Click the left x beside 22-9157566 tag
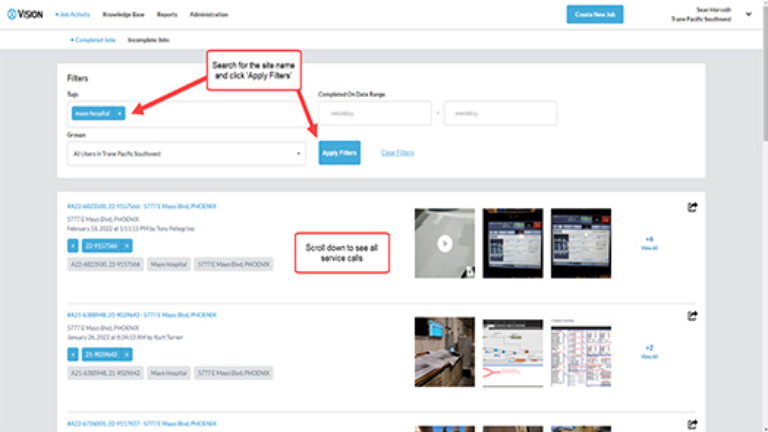This screenshot has height=432, width=768. pos(72,245)
